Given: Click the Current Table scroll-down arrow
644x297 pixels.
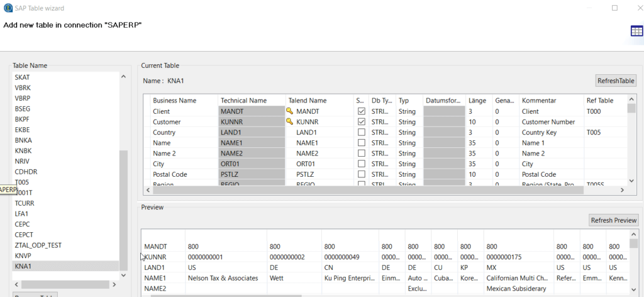Looking at the screenshot, I should coord(631,181).
